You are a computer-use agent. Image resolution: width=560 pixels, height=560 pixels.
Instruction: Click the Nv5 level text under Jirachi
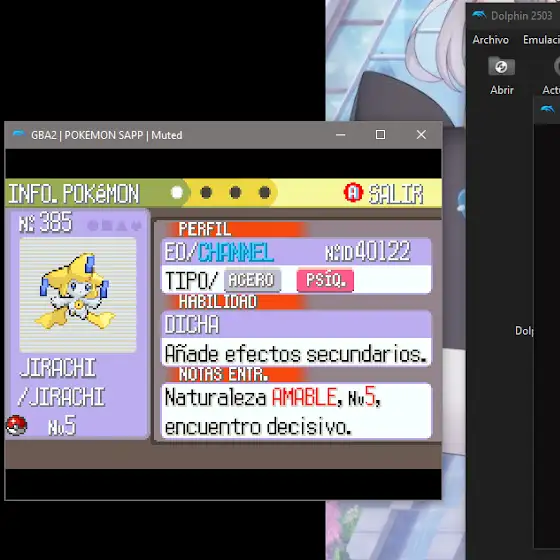[x=62, y=425]
